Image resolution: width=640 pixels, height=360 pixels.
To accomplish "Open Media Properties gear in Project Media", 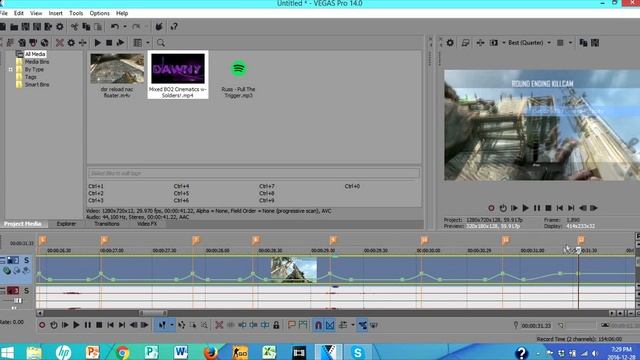I will pyautogui.click(x=71, y=42).
